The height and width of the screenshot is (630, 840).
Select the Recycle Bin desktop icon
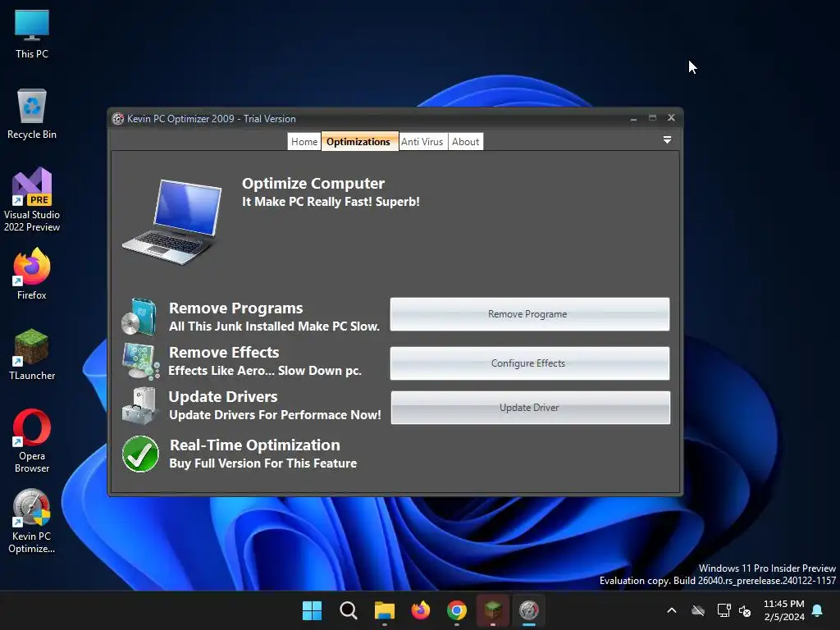click(x=32, y=114)
